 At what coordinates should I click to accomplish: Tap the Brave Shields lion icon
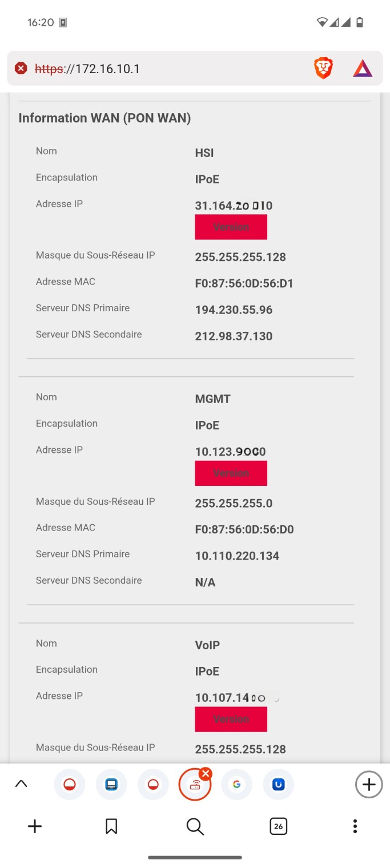coord(323,69)
